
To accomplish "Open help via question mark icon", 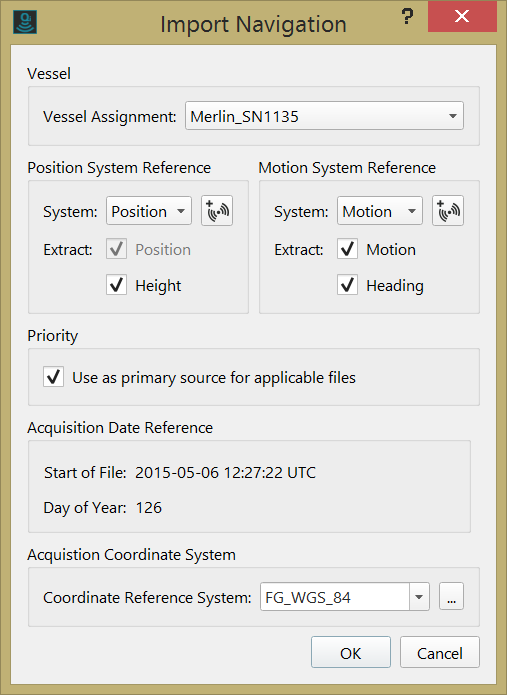I will pyautogui.click(x=407, y=18).
